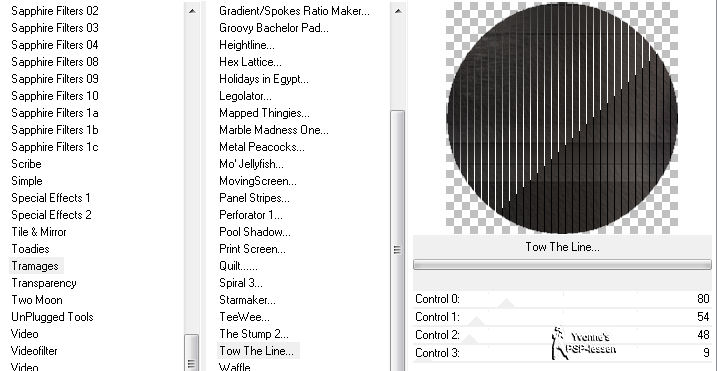Select the Starmaker filter

tap(247, 300)
